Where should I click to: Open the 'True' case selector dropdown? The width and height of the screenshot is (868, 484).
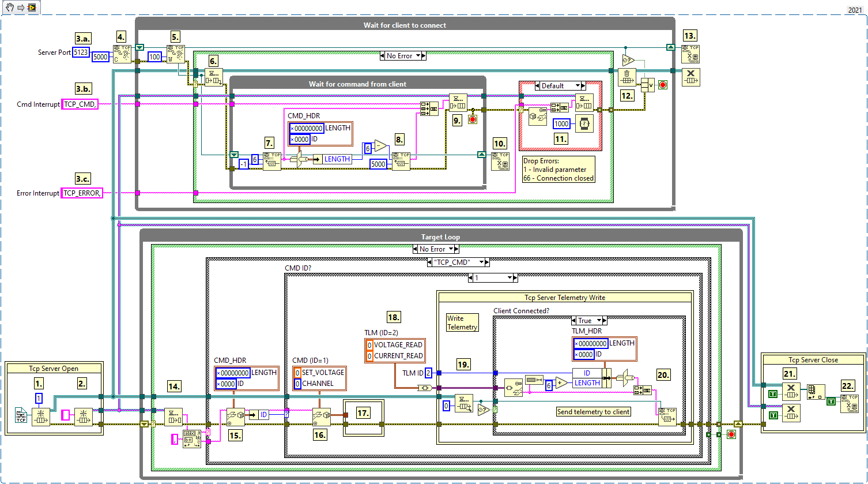(588, 321)
